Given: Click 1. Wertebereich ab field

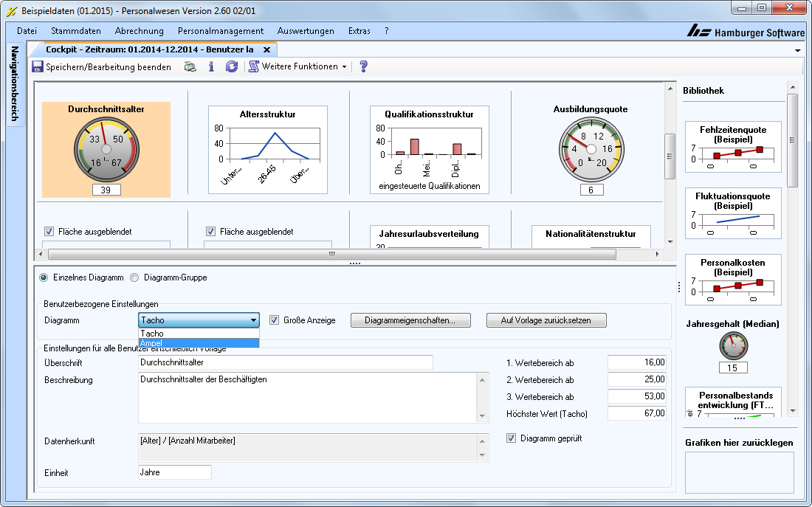Looking at the screenshot, I should pos(636,362).
